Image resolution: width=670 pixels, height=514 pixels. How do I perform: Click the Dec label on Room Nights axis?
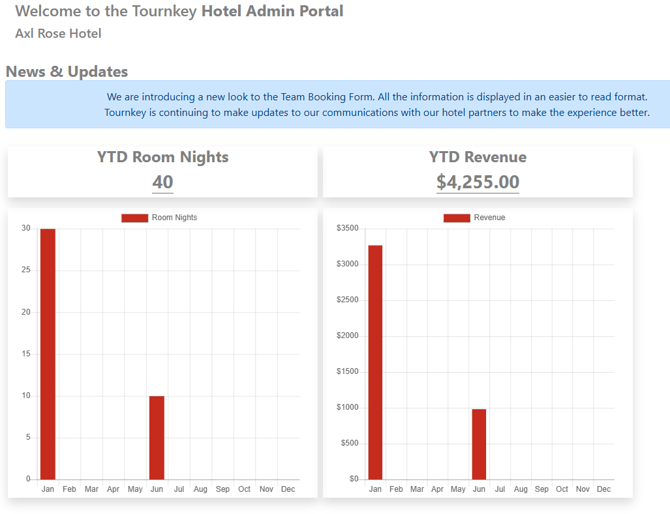coord(288,489)
